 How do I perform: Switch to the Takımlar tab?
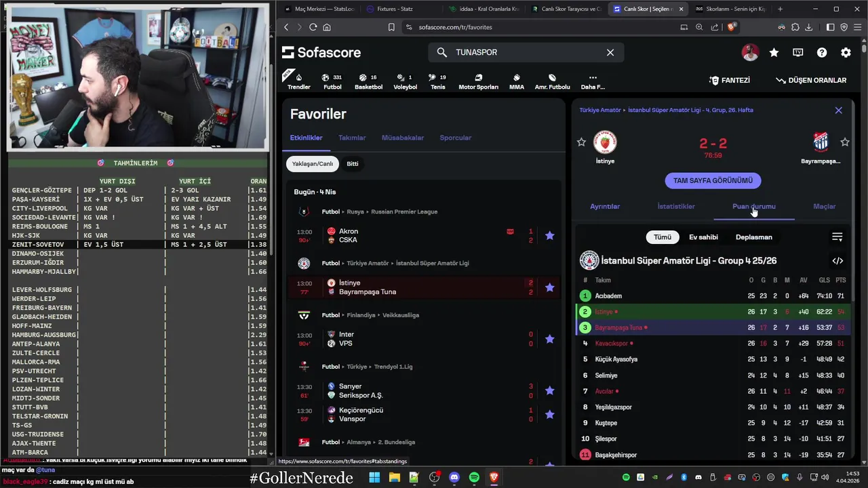click(352, 138)
